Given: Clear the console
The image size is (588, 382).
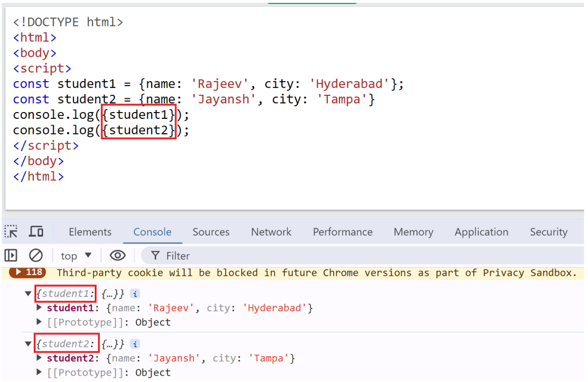Looking at the screenshot, I should click(35, 256).
